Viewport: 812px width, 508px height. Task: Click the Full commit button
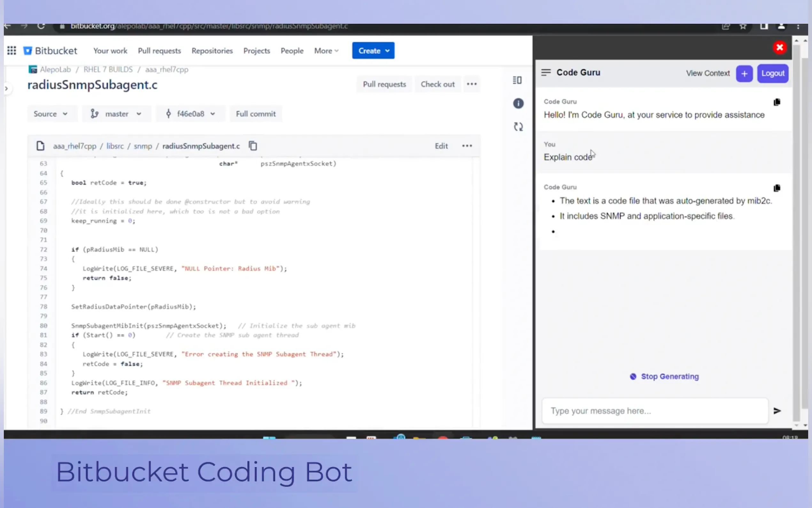point(255,114)
